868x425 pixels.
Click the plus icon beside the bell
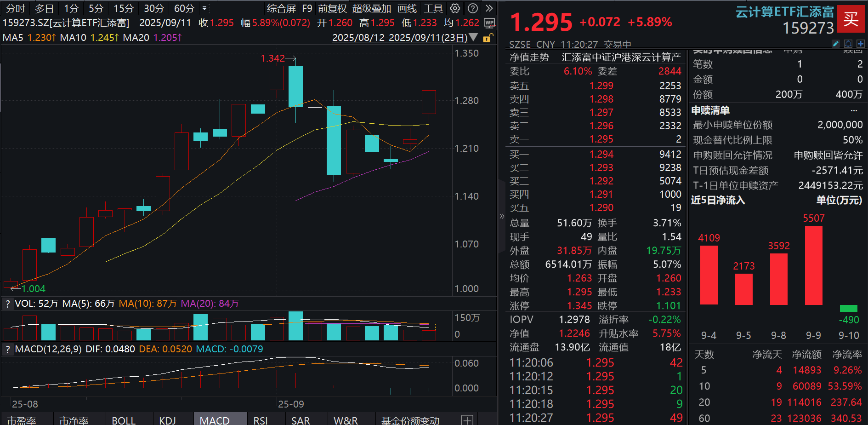860,43
